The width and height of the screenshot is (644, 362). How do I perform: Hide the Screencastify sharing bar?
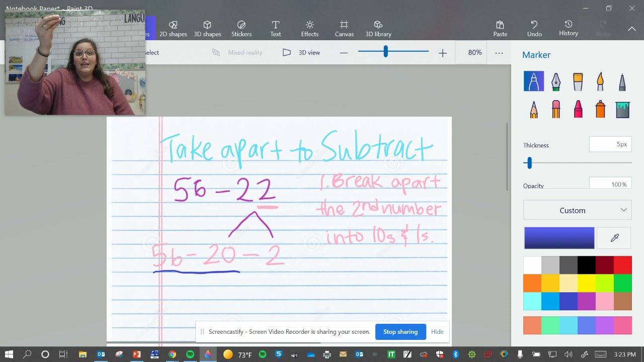coord(437,332)
